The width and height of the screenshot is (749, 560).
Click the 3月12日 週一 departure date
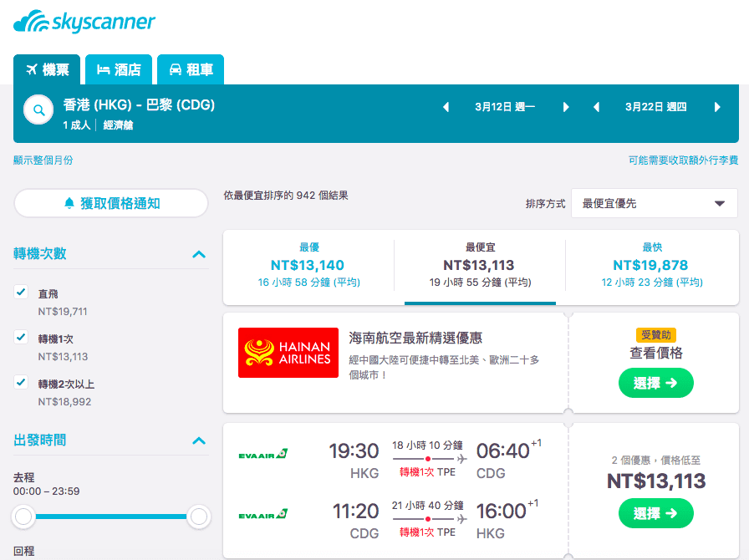504,107
